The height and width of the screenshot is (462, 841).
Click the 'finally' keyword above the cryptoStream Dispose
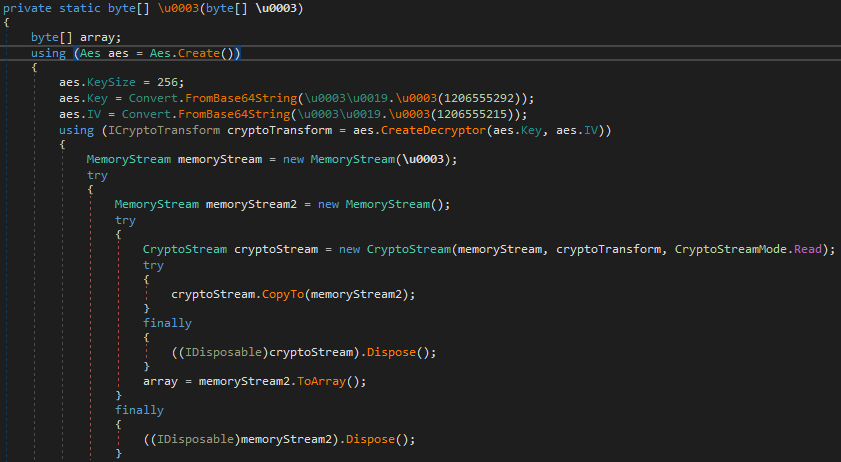click(167, 324)
